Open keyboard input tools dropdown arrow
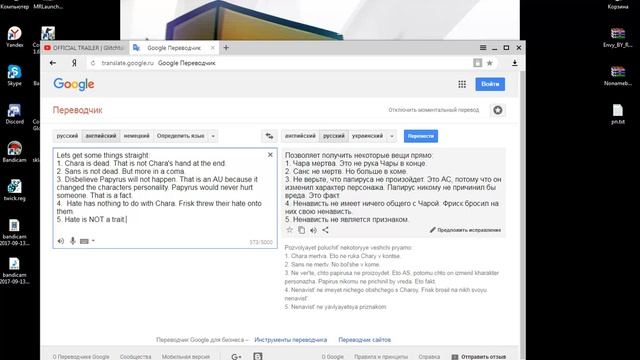 pyautogui.click(x=93, y=241)
